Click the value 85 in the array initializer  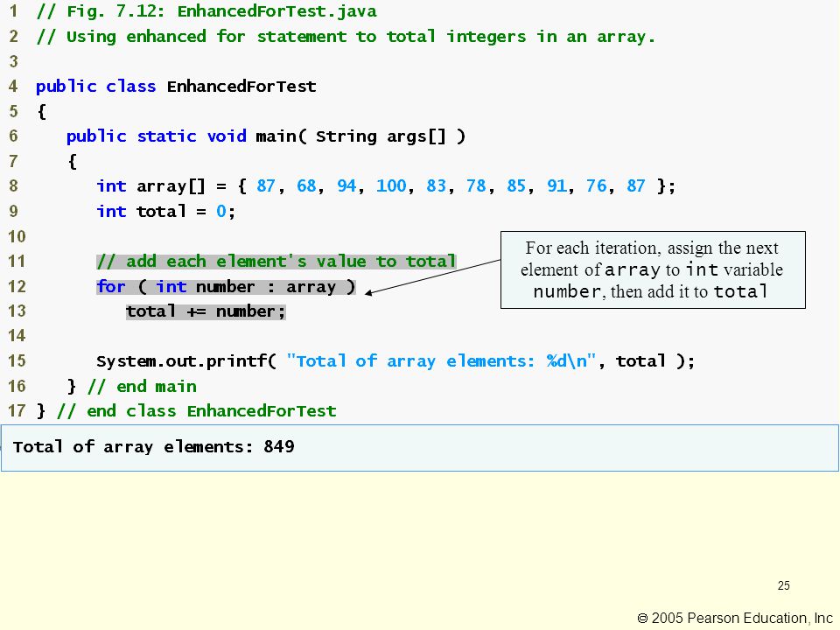tap(516, 185)
